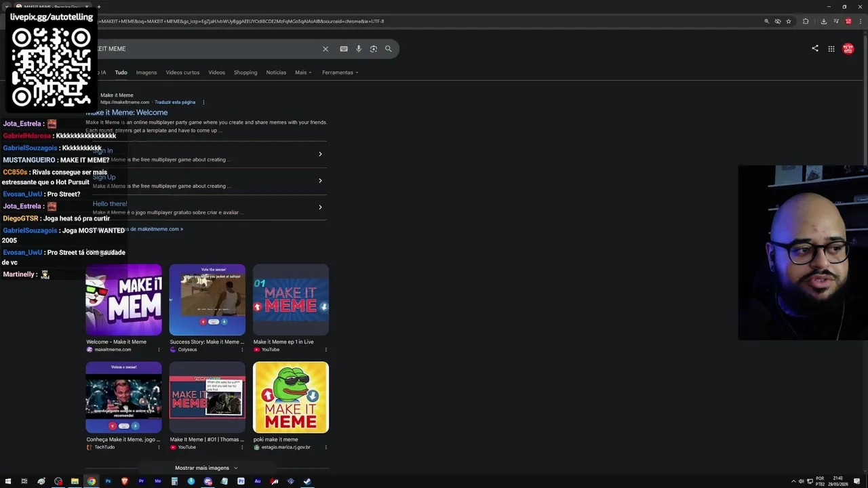The height and width of the screenshot is (488, 868).
Task: Bookmark this page with the star icon
Action: 789,21
